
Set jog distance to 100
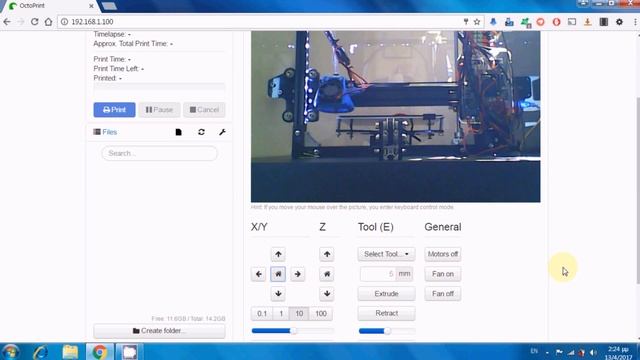click(321, 313)
